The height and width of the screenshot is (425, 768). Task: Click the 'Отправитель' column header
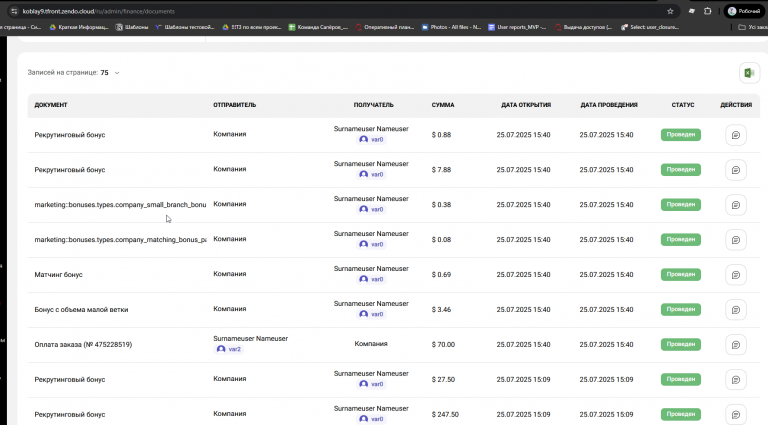coord(235,105)
